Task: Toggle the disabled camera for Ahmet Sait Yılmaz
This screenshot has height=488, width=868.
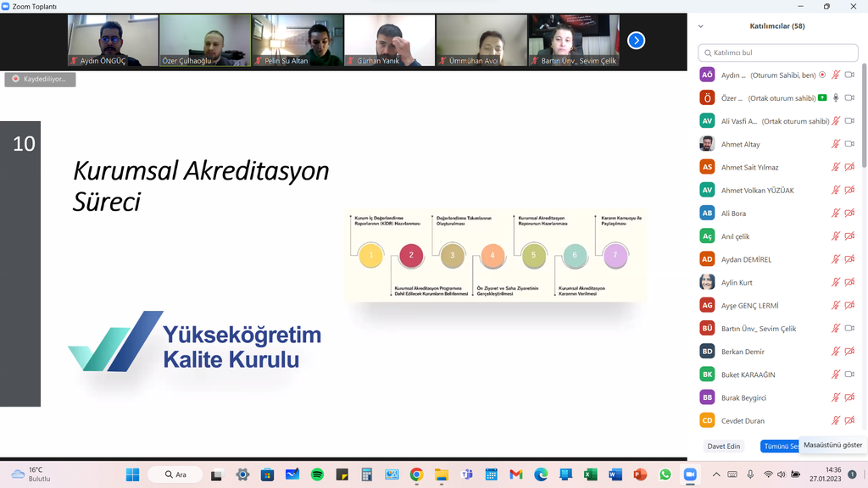Action: (849, 167)
